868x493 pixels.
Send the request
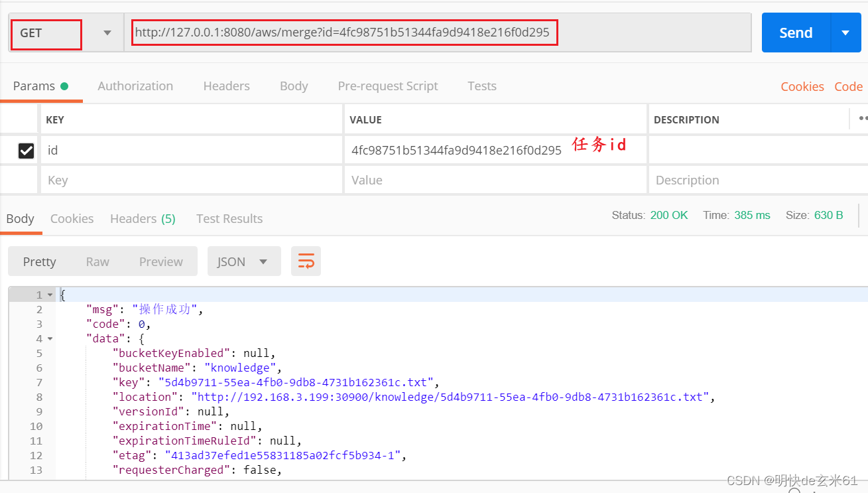(x=796, y=33)
